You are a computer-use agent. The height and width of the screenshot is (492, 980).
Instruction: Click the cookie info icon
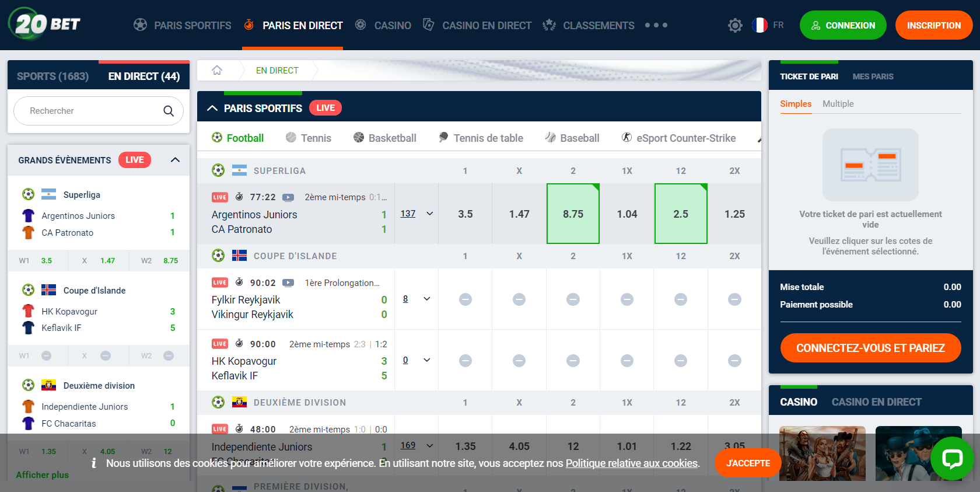(x=94, y=463)
